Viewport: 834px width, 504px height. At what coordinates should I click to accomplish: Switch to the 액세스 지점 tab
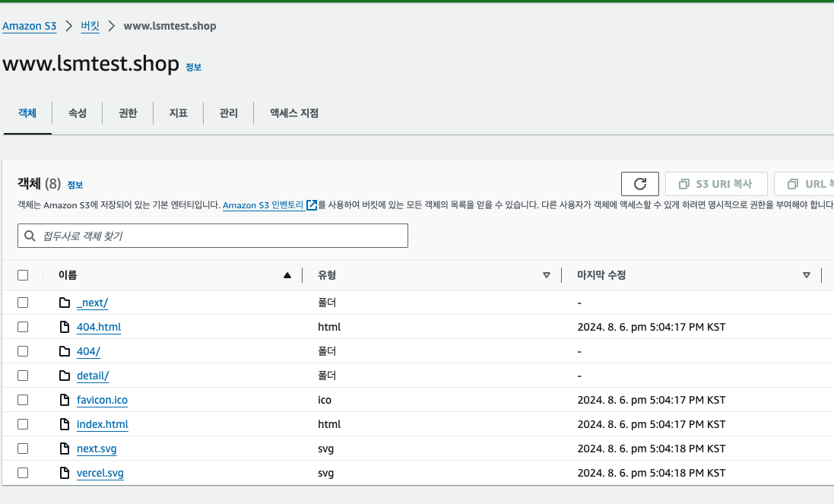point(294,113)
